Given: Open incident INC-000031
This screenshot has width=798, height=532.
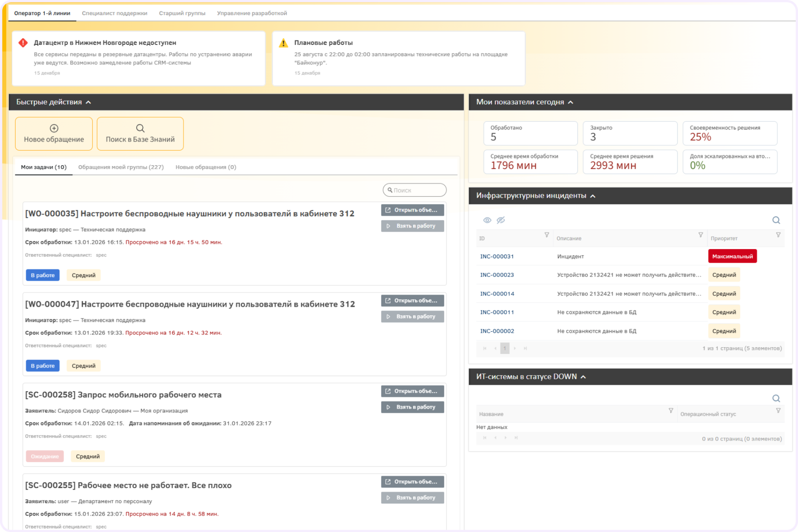Looking at the screenshot, I should click(497, 256).
